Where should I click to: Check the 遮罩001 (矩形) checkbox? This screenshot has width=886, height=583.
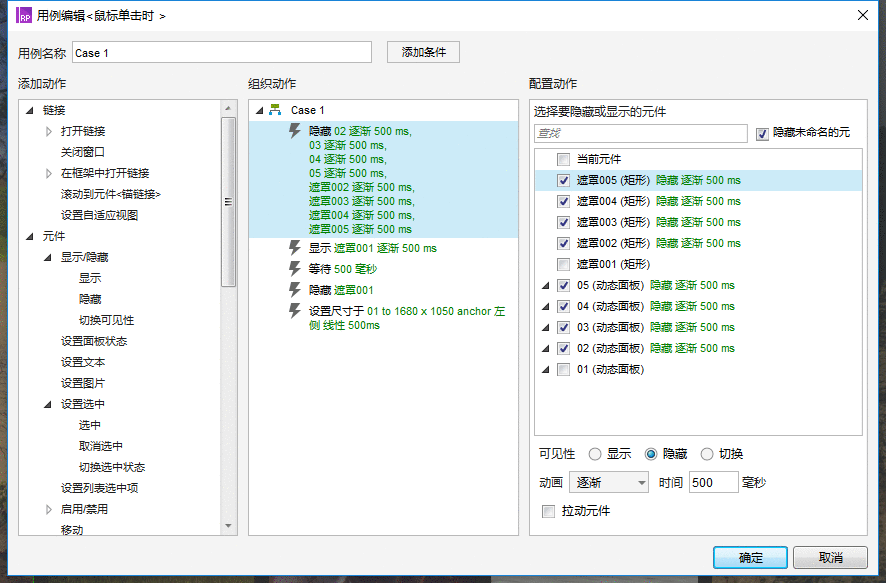tap(563, 264)
